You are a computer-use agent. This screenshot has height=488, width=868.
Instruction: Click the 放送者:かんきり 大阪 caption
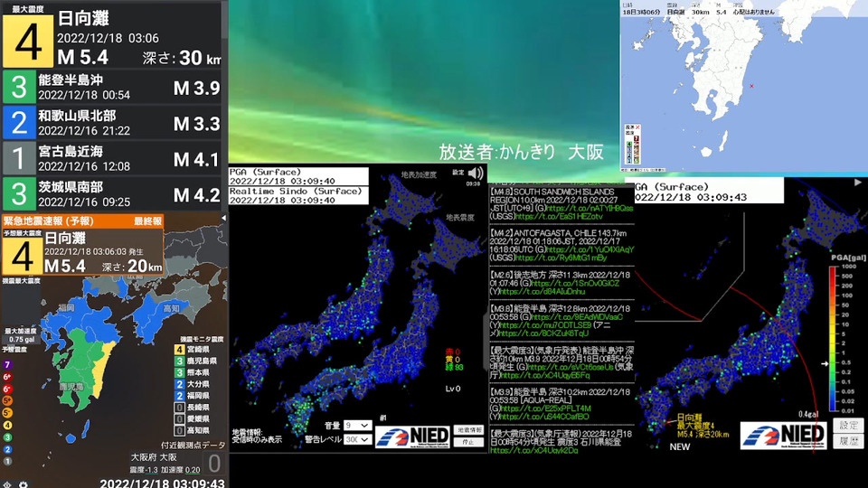tap(521, 152)
